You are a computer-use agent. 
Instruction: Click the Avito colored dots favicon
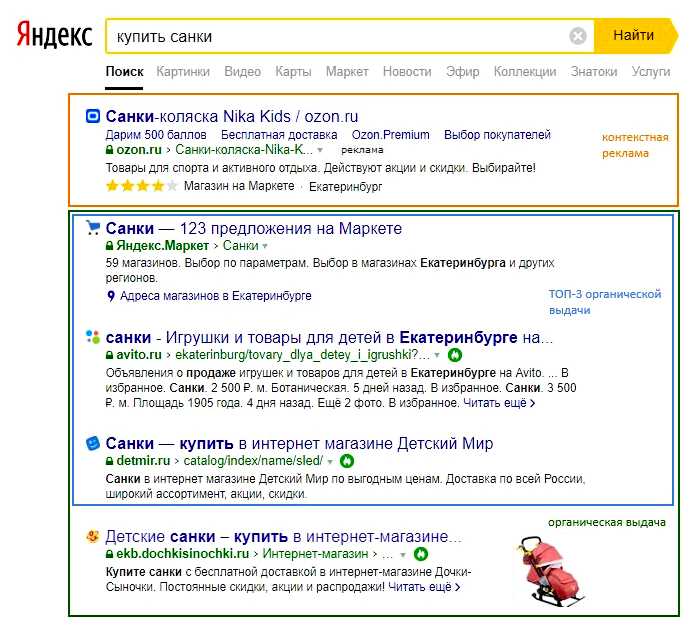[x=93, y=337]
